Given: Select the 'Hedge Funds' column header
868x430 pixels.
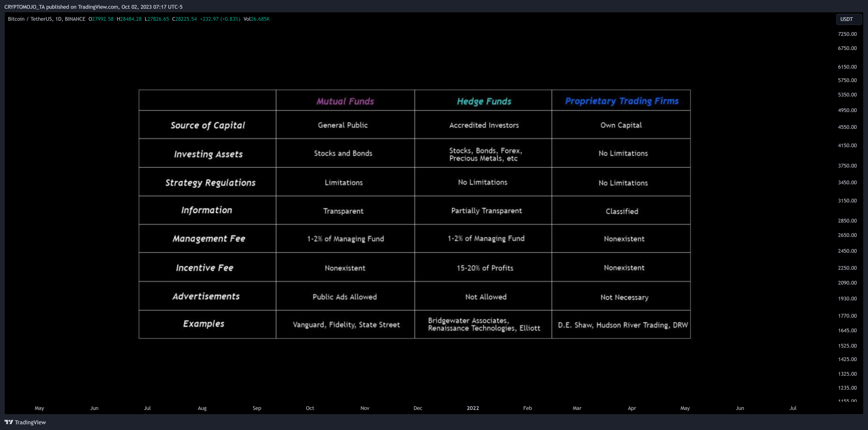Looking at the screenshot, I should click(484, 101).
